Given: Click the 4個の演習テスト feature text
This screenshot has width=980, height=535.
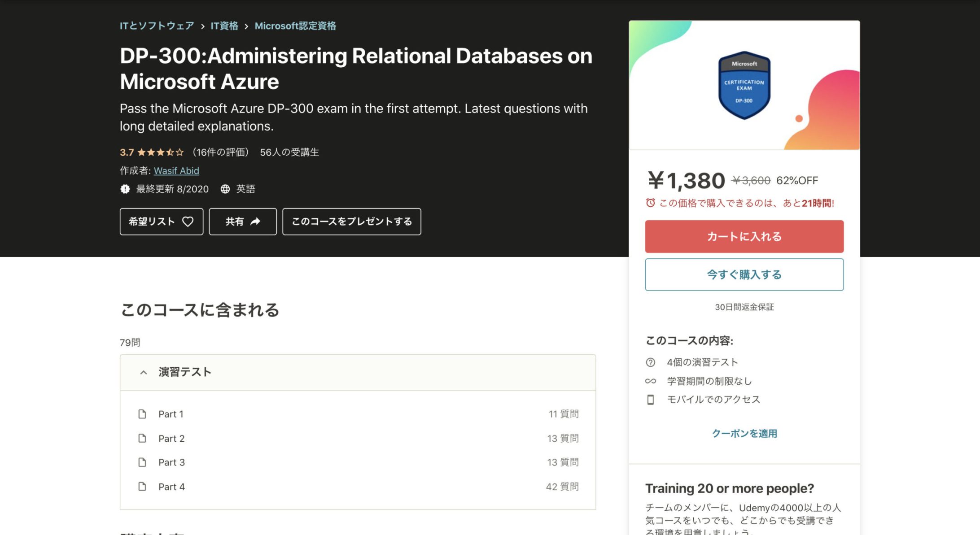Looking at the screenshot, I should 702,362.
